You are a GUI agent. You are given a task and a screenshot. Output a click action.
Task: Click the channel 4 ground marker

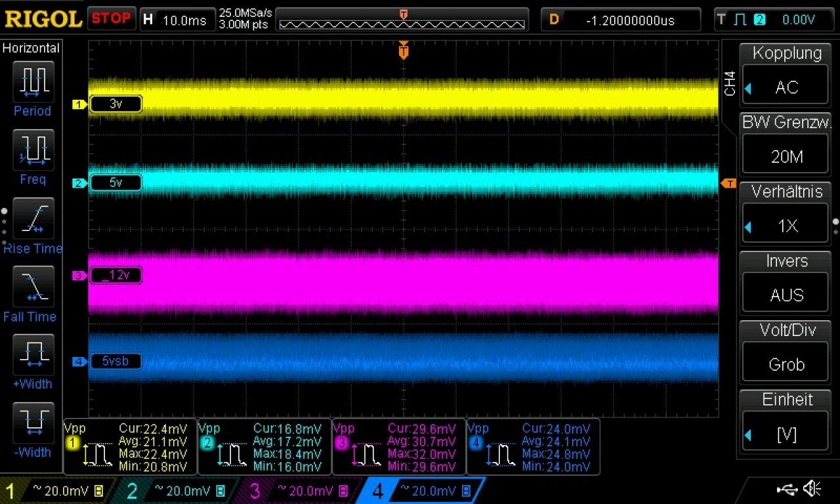(x=79, y=362)
